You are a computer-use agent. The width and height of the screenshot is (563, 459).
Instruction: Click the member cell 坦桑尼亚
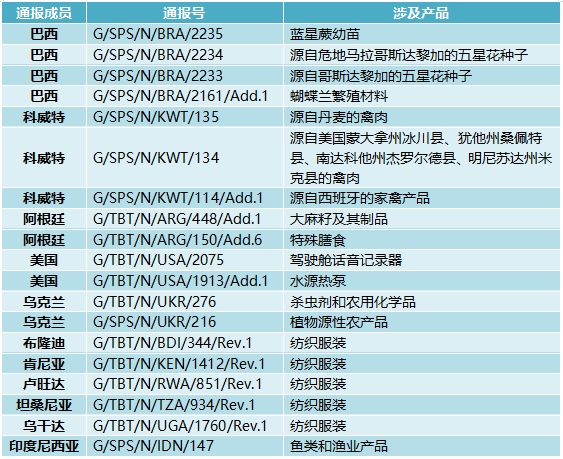click(44, 405)
